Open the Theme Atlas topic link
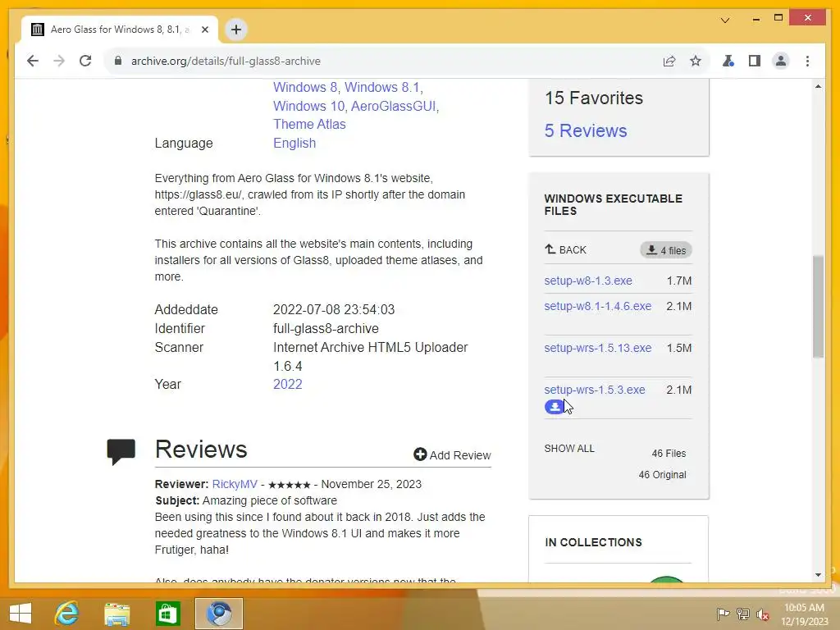This screenshot has width=840, height=630. pyautogui.click(x=309, y=125)
